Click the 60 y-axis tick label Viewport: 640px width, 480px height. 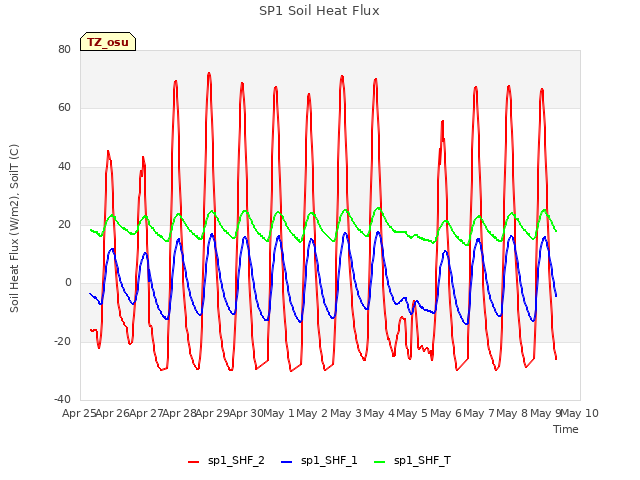(64, 108)
